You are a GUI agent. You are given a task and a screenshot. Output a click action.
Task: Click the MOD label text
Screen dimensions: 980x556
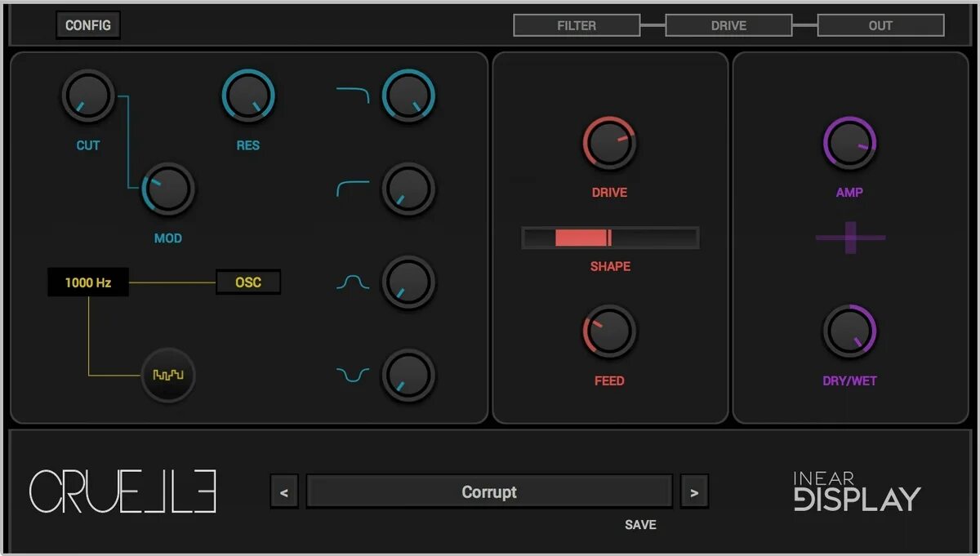(168, 238)
